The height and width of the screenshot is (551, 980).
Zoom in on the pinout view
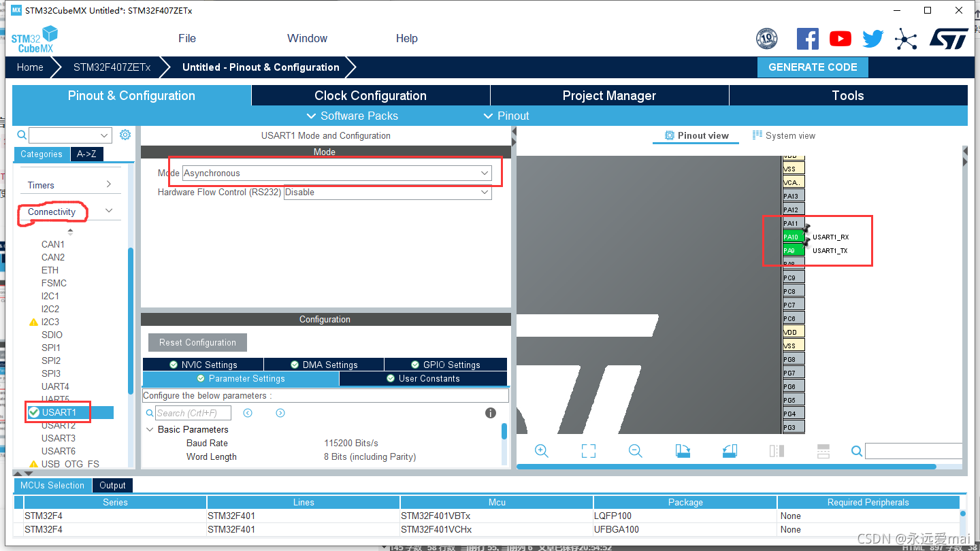(x=542, y=451)
